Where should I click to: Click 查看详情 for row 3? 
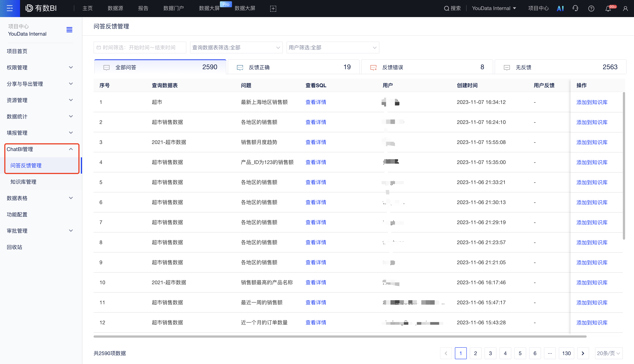click(316, 142)
